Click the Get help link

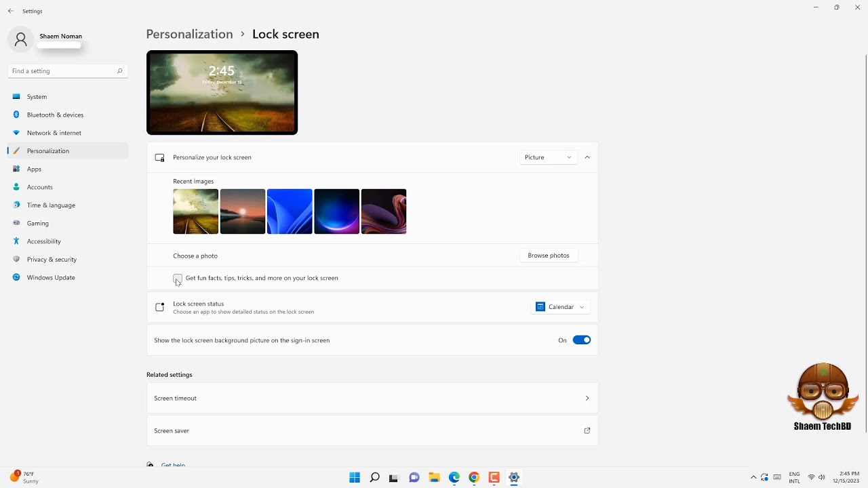coord(173,465)
